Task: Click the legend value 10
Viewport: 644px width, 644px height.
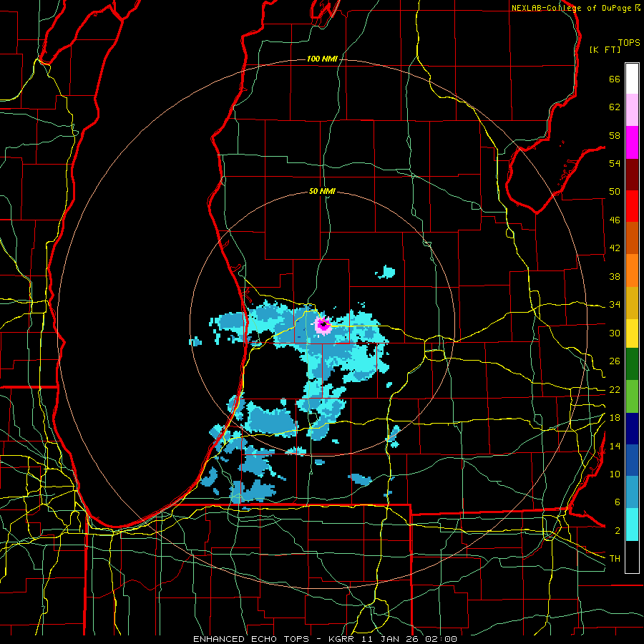Action: click(615, 474)
